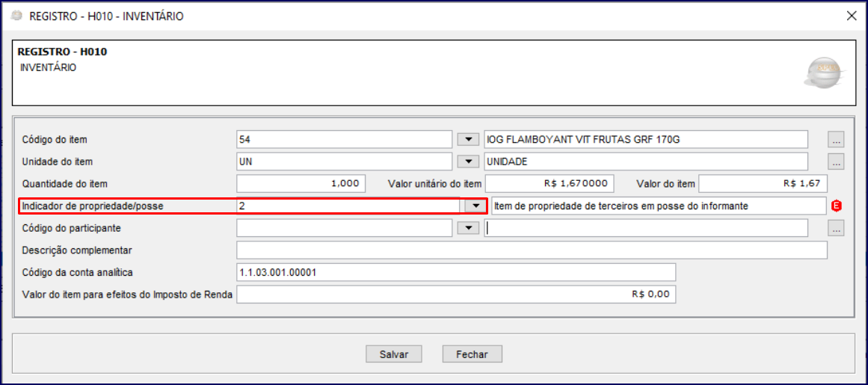The image size is (868, 385).
Task: Click the Fechar button
Action: pyautogui.click(x=472, y=354)
